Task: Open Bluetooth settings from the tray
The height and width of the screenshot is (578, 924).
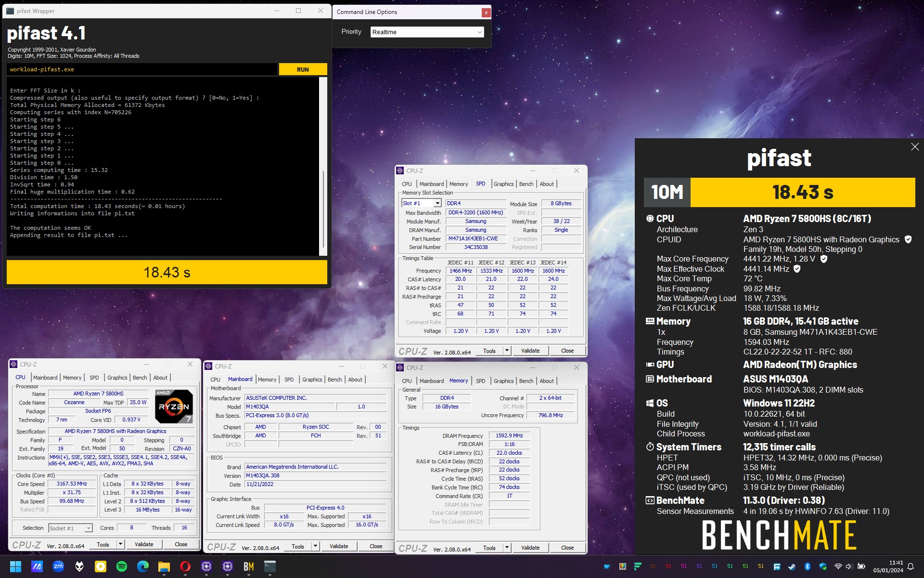Action: click(x=808, y=566)
